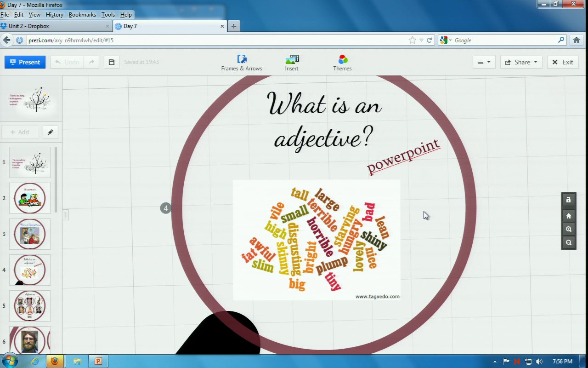Toggle the bookmark star in address bar
The height and width of the screenshot is (368, 588).
point(412,40)
